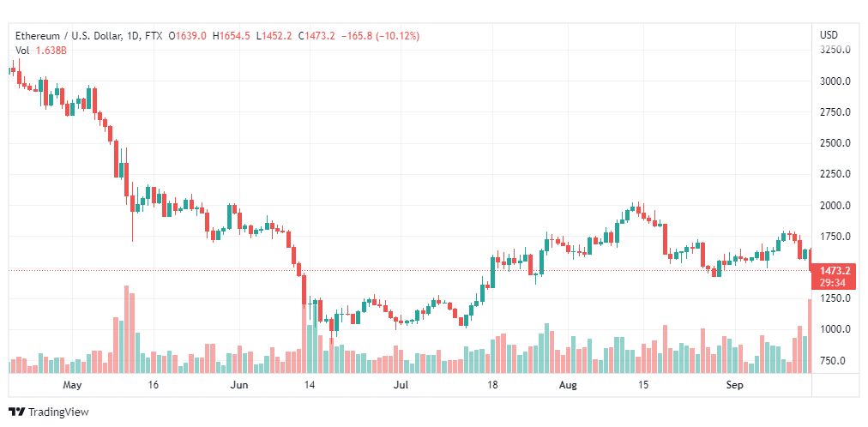Click the tall red volume bar near mid-May
Image resolution: width=868 pixels, height=427 pixels.
pos(126,329)
